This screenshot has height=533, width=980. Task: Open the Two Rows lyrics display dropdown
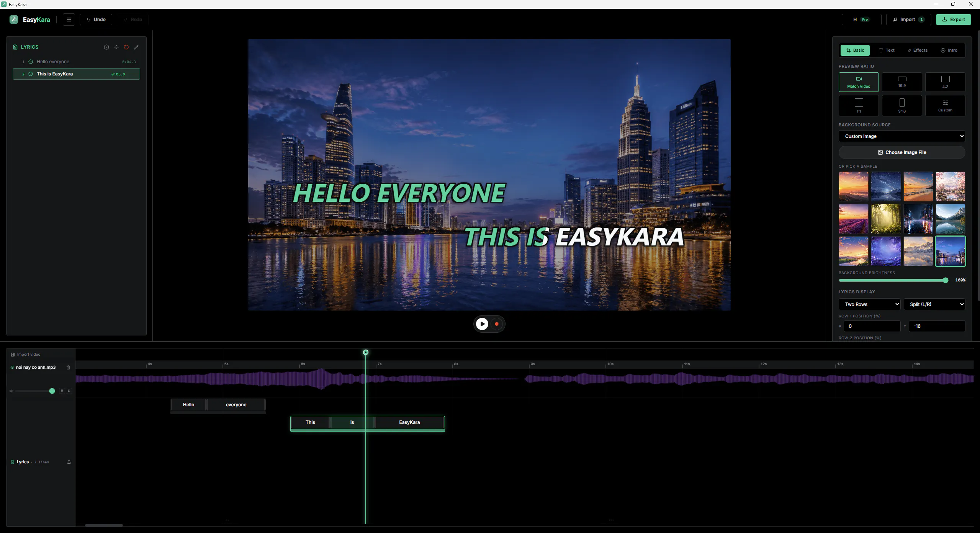point(869,304)
